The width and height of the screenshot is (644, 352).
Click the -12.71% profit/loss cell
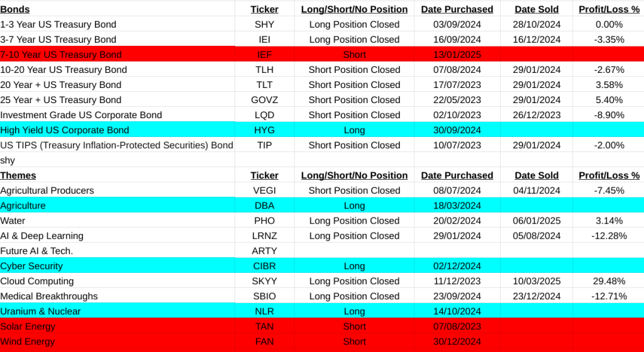[608, 296]
